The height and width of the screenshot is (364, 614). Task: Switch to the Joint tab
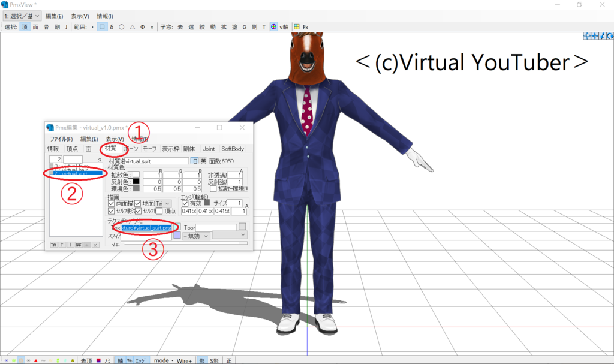pos(209,149)
